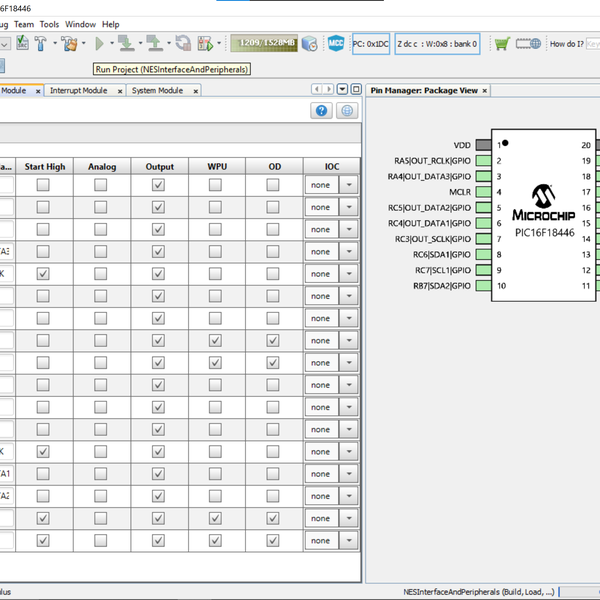Click the shopping cart icon in toolbar

point(502,44)
